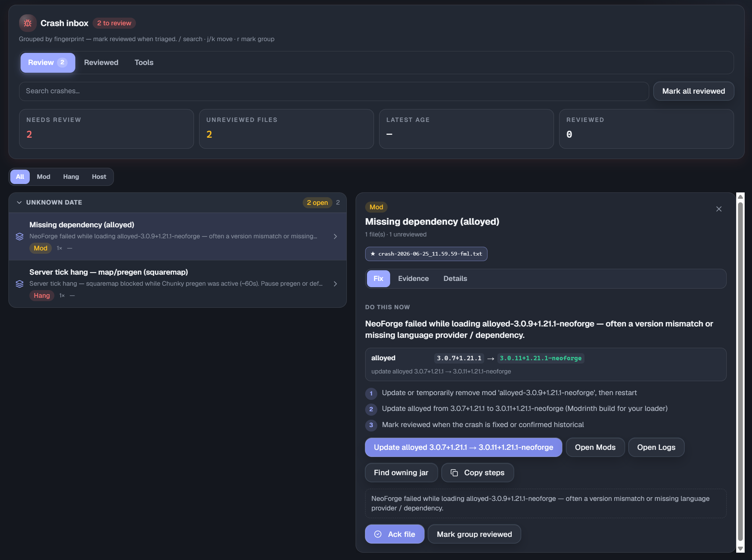Click the detail panel scrollbar thumb

tap(741, 371)
